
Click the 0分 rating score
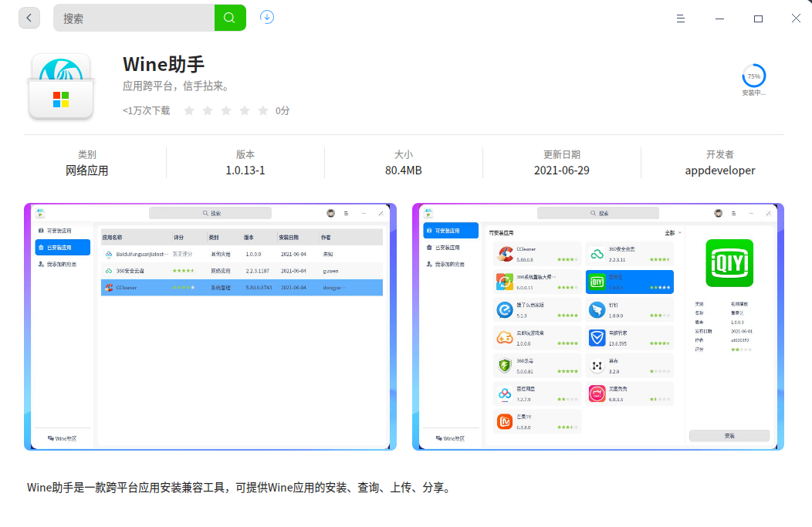(x=283, y=111)
